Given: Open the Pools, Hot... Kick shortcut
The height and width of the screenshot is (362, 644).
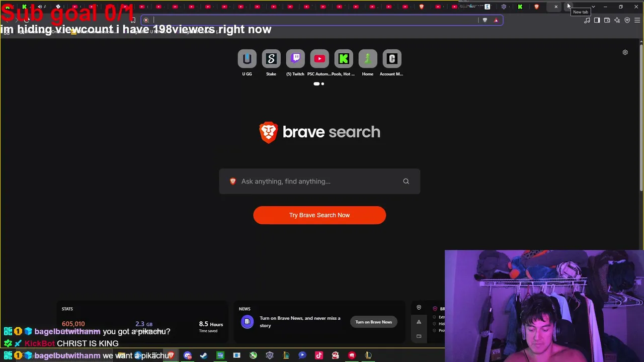Looking at the screenshot, I should click(x=344, y=59).
